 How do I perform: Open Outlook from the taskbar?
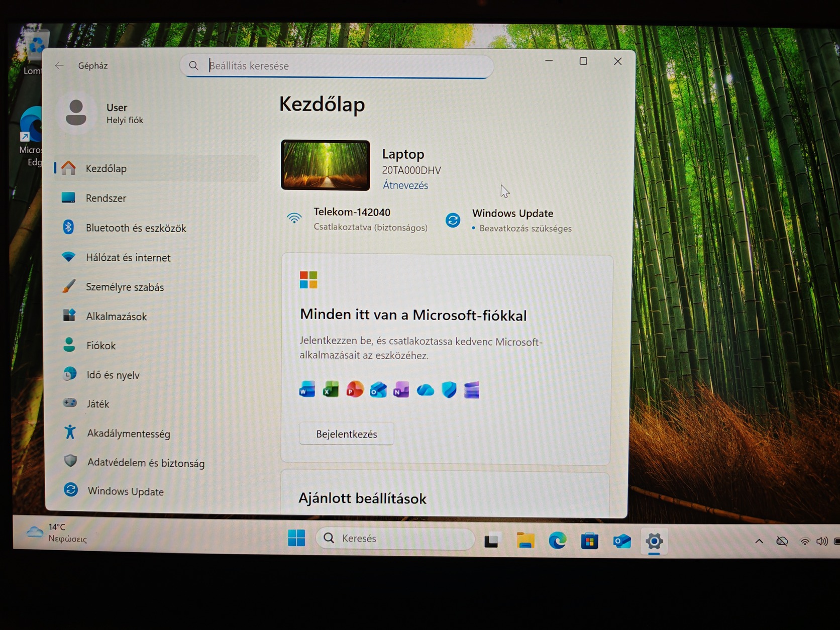[621, 541]
